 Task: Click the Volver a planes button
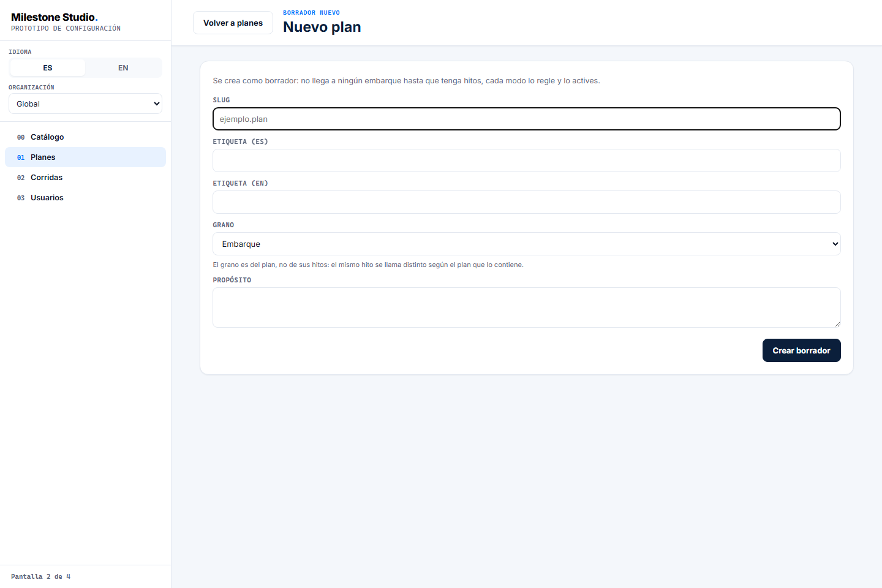233,23
